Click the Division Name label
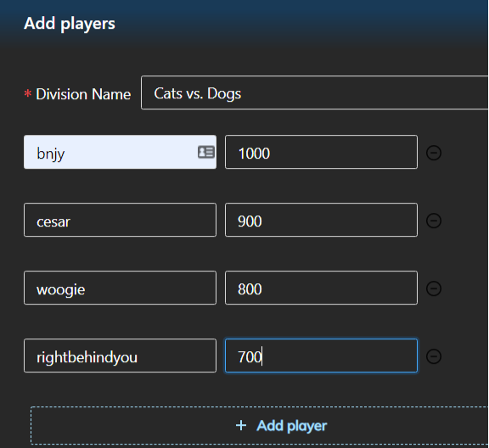Image resolution: width=489 pixels, height=448 pixels. (x=83, y=94)
